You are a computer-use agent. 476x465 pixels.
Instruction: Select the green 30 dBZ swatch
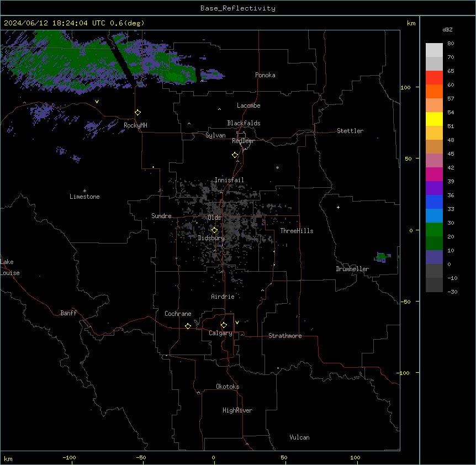click(434, 230)
